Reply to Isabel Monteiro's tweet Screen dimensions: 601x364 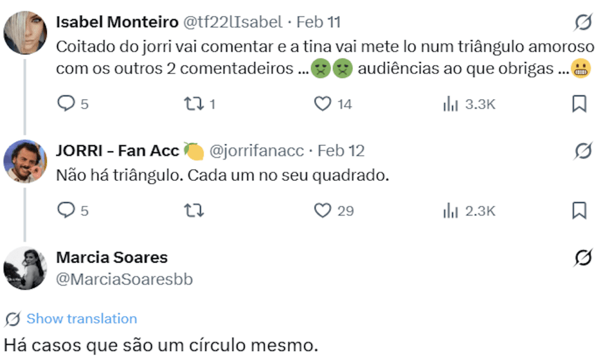[x=65, y=104]
